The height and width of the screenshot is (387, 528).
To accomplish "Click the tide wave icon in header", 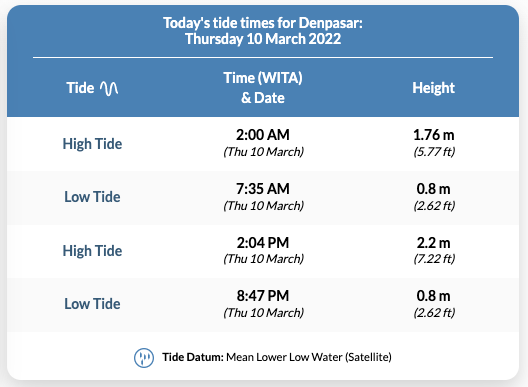I will pyautogui.click(x=109, y=89).
